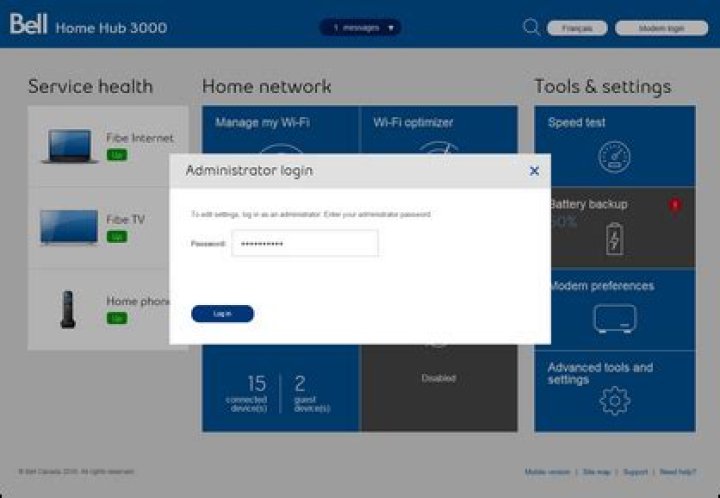Click the Advanced tools gear icon

coord(615,401)
